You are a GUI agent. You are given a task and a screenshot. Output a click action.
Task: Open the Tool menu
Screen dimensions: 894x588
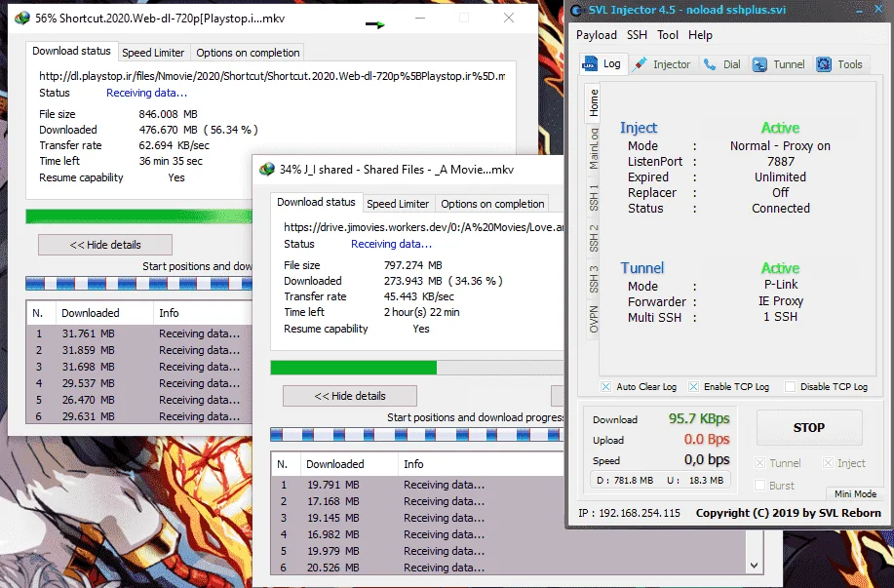tap(668, 35)
